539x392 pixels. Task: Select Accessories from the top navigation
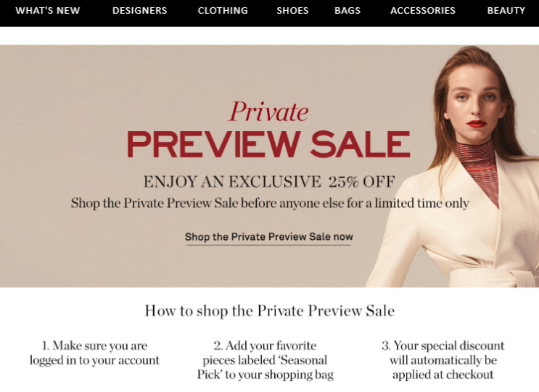point(423,11)
